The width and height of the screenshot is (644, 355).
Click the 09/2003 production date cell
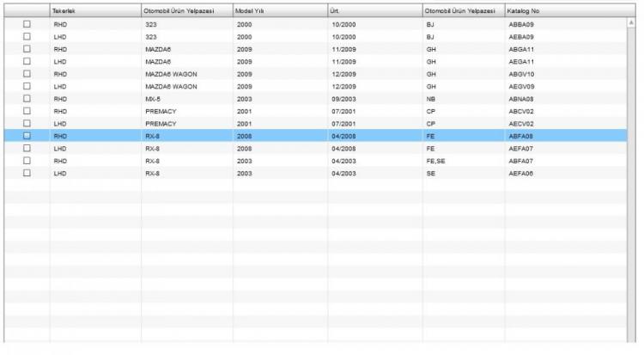point(343,99)
